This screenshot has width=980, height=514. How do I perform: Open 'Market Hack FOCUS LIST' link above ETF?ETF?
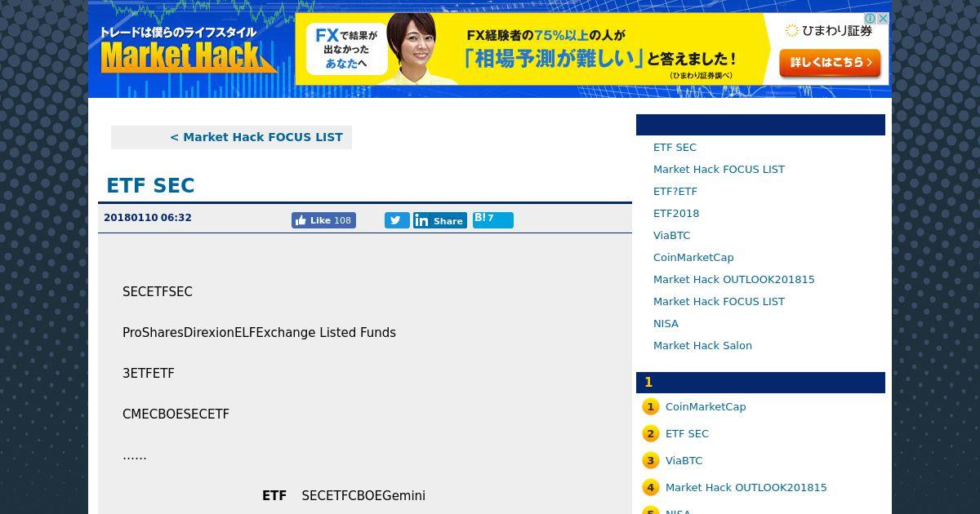point(719,169)
